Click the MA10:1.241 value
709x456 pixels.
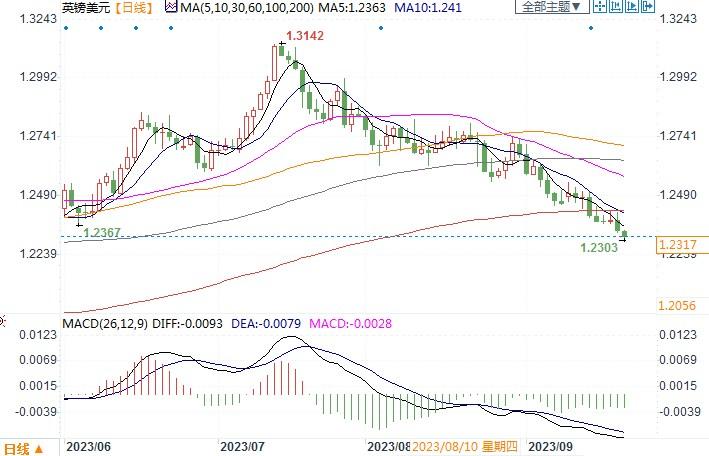(x=428, y=7)
